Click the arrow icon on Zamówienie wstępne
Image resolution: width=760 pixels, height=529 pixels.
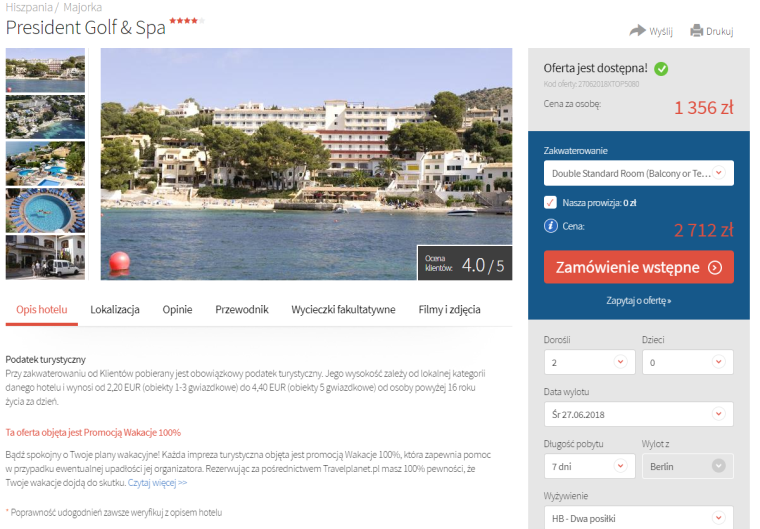pyautogui.click(x=715, y=268)
